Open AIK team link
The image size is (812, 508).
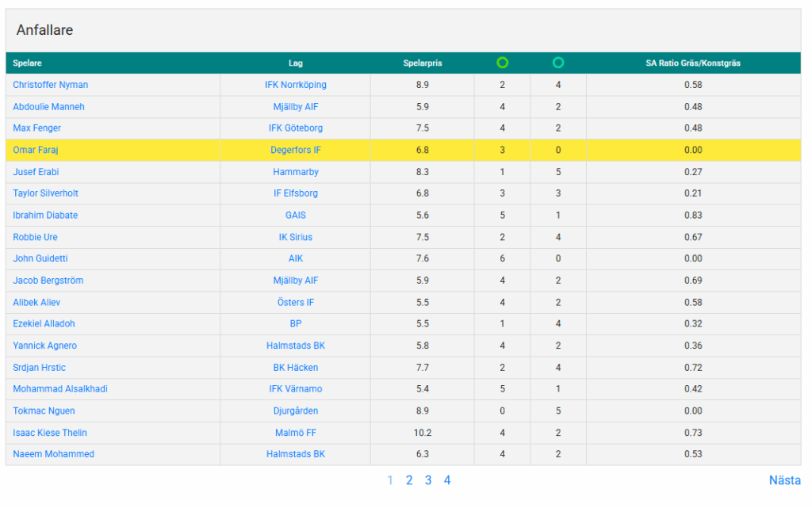click(296, 258)
